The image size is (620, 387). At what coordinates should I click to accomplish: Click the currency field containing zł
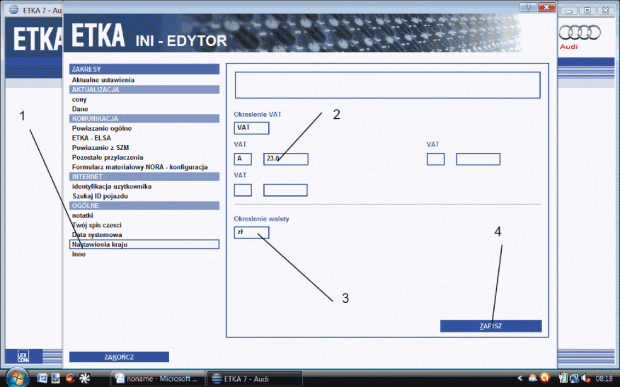point(251,232)
